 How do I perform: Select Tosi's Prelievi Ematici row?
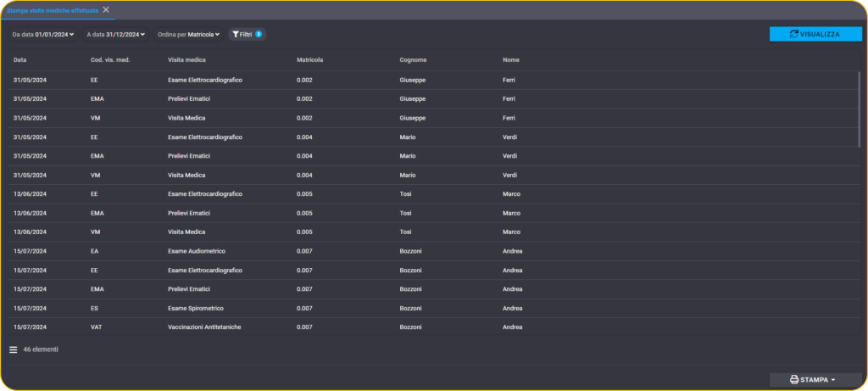click(x=433, y=213)
